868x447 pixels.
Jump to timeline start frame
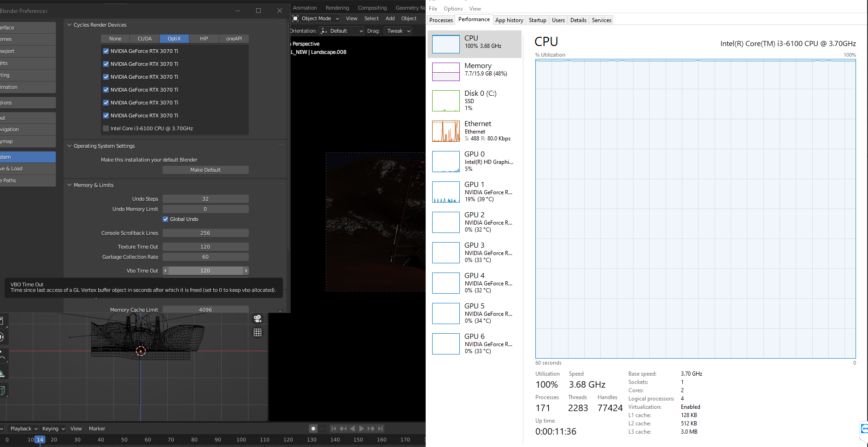(334, 429)
